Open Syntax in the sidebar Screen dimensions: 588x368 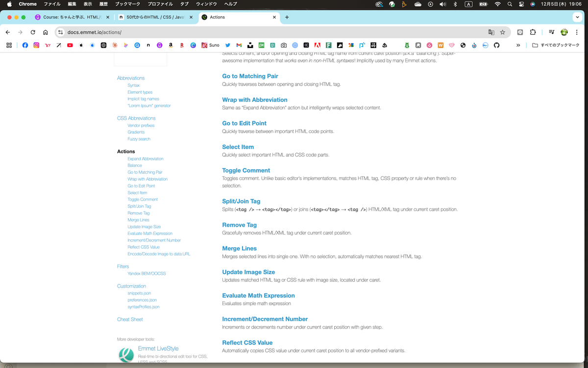tap(133, 85)
